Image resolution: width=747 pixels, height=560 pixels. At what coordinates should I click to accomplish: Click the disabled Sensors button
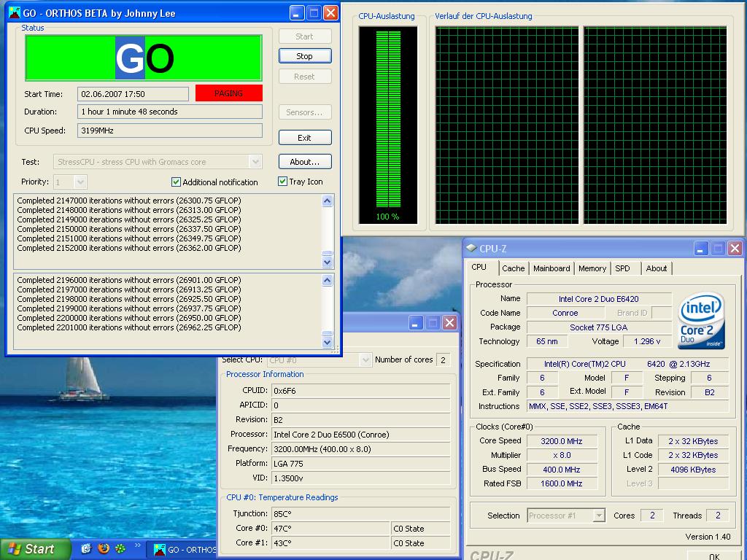(304, 112)
